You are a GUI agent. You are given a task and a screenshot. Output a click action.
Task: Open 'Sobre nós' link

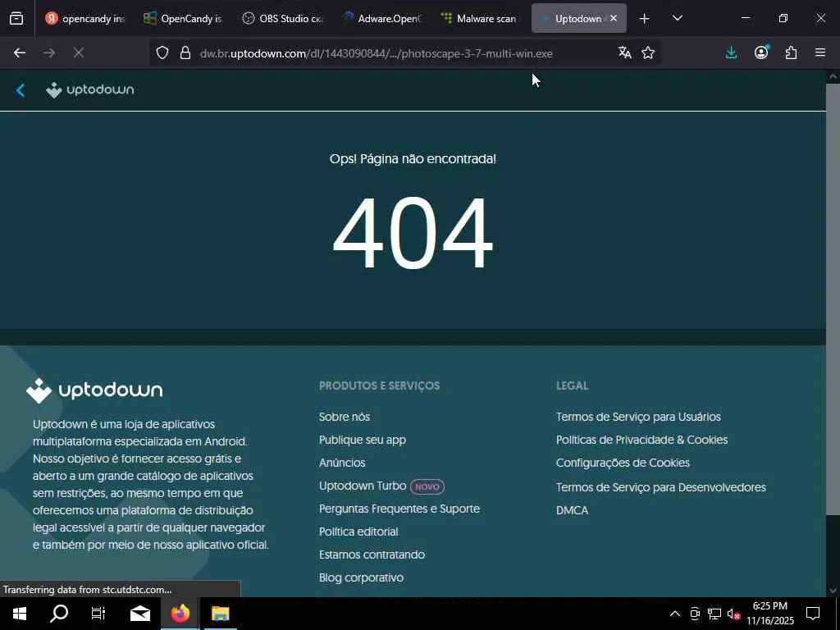(x=345, y=417)
